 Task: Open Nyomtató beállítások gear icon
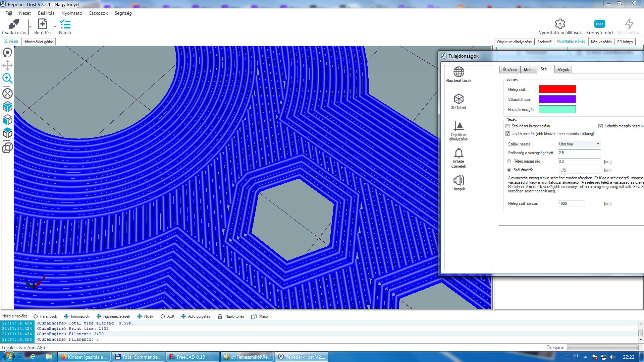560,24
